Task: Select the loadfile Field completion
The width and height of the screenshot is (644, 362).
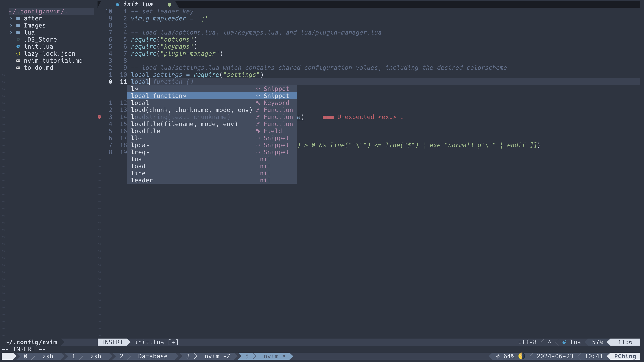Action: click(212, 131)
